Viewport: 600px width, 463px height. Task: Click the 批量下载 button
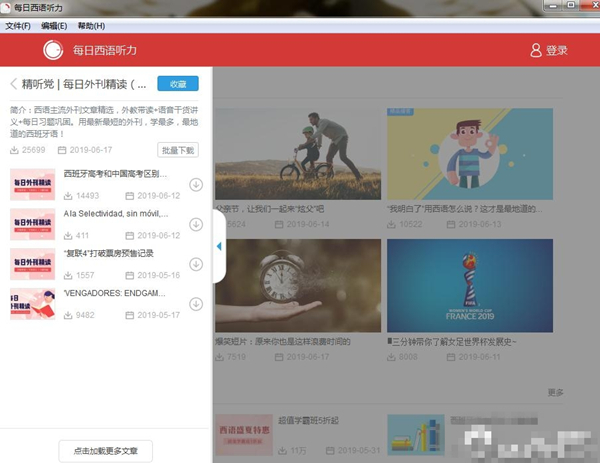tap(178, 150)
